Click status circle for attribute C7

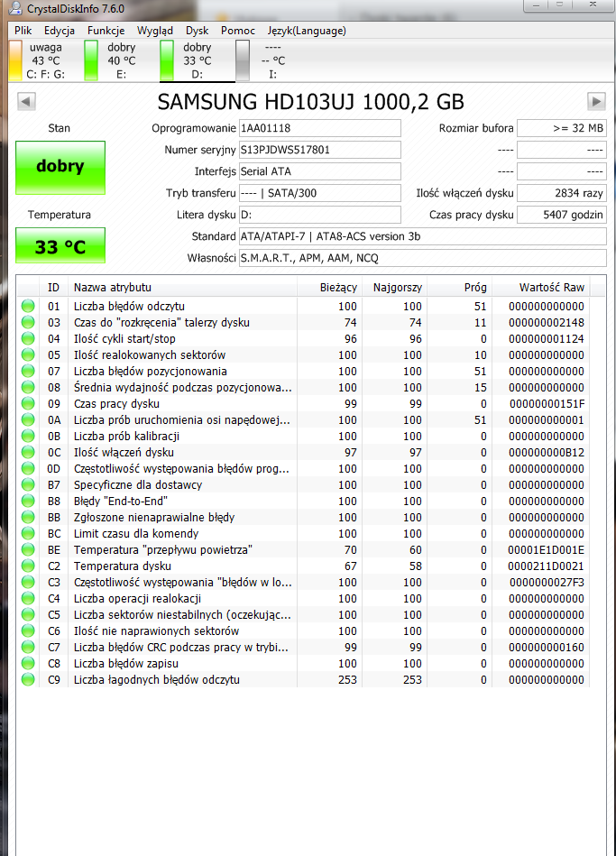(x=28, y=648)
